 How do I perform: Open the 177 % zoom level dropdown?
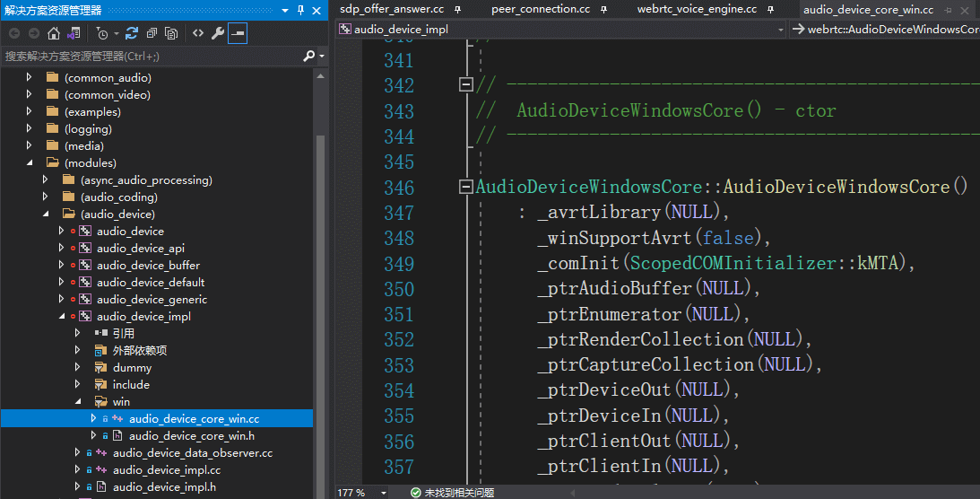pyautogui.click(x=384, y=493)
